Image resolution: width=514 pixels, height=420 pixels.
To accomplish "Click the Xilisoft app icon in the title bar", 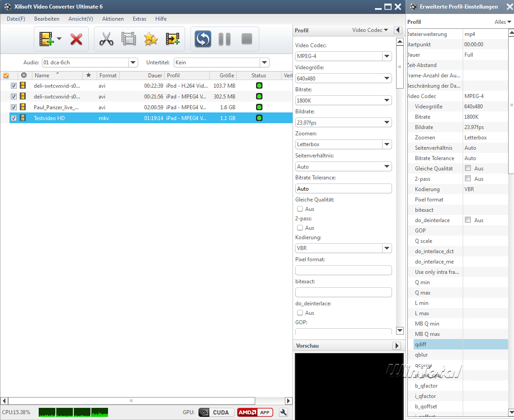I will pos(8,7).
